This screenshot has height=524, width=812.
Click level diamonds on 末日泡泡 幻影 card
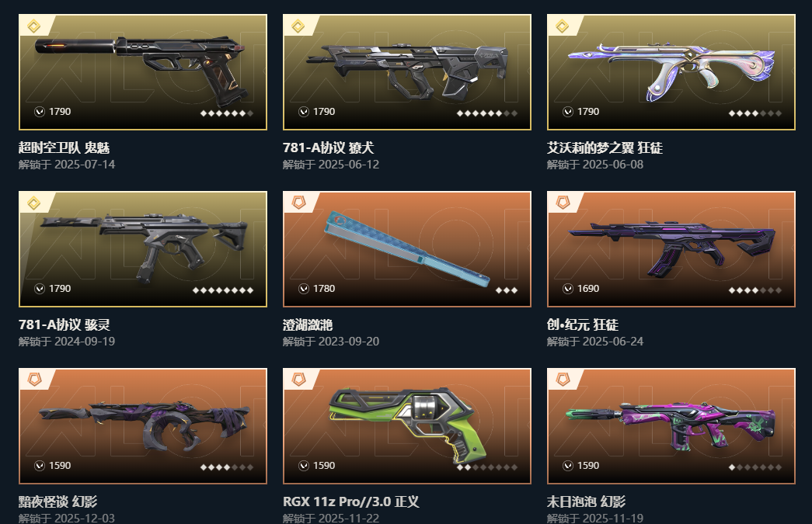(755, 467)
